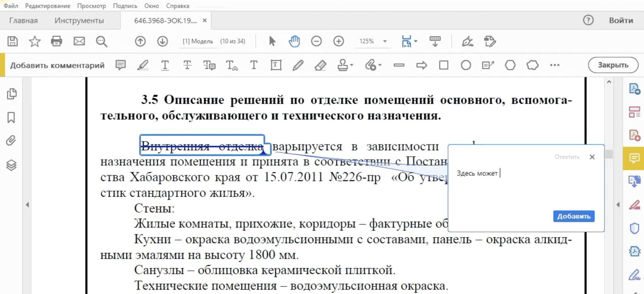Open the zoom level 125% dropdown
This screenshot has height=294, width=644.
385,41
